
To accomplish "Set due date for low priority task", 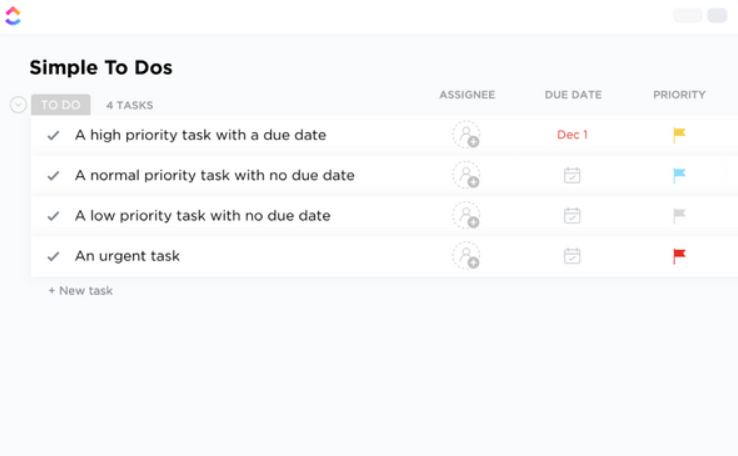I will coord(572,216).
